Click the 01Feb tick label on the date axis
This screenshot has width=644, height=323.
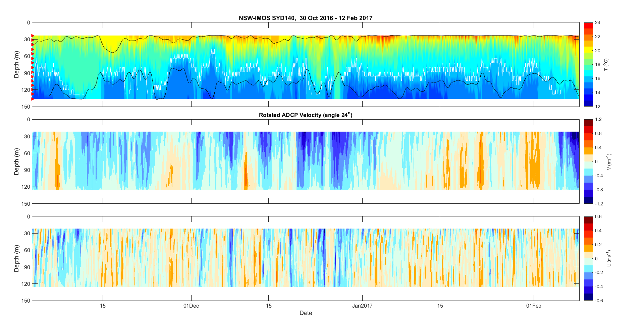(533, 306)
